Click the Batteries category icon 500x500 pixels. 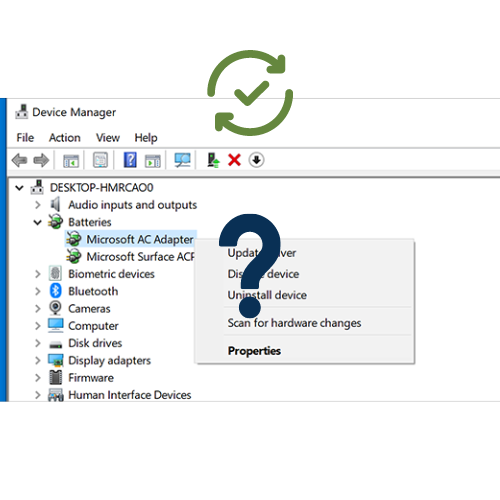click(x=55, y=222)
